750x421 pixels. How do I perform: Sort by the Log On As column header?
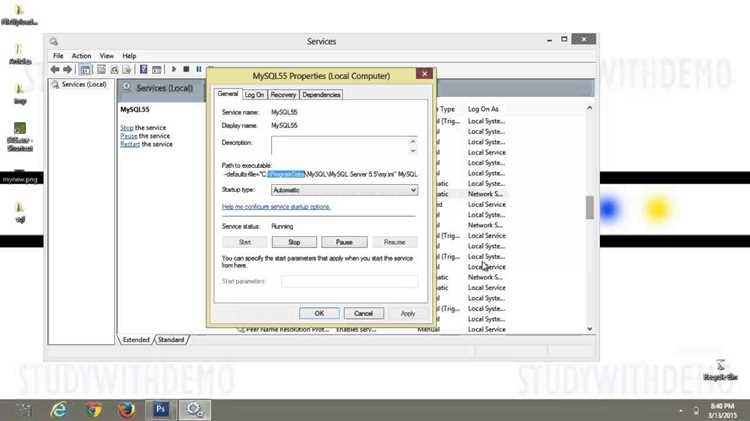tap(483, 109)
